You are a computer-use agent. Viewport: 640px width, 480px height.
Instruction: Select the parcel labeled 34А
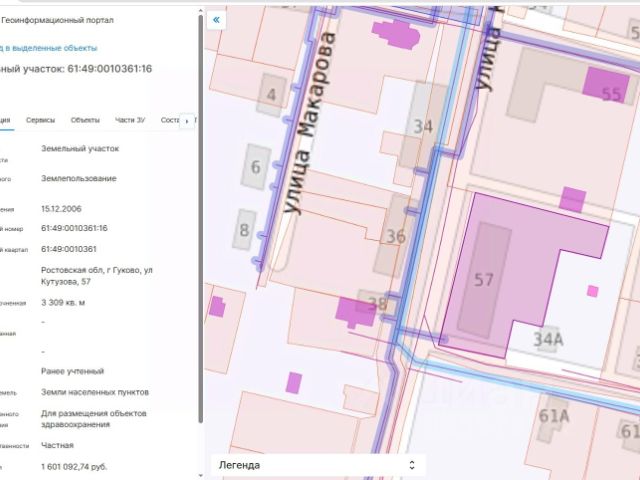click(x=548, y=338)
